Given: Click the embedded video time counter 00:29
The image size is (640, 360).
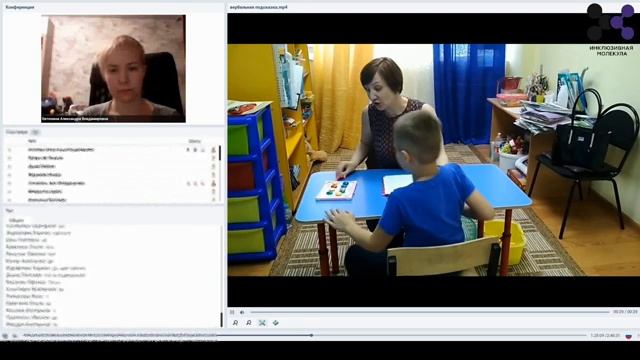Looking at the screenshot, I should (x=618, y=312).
